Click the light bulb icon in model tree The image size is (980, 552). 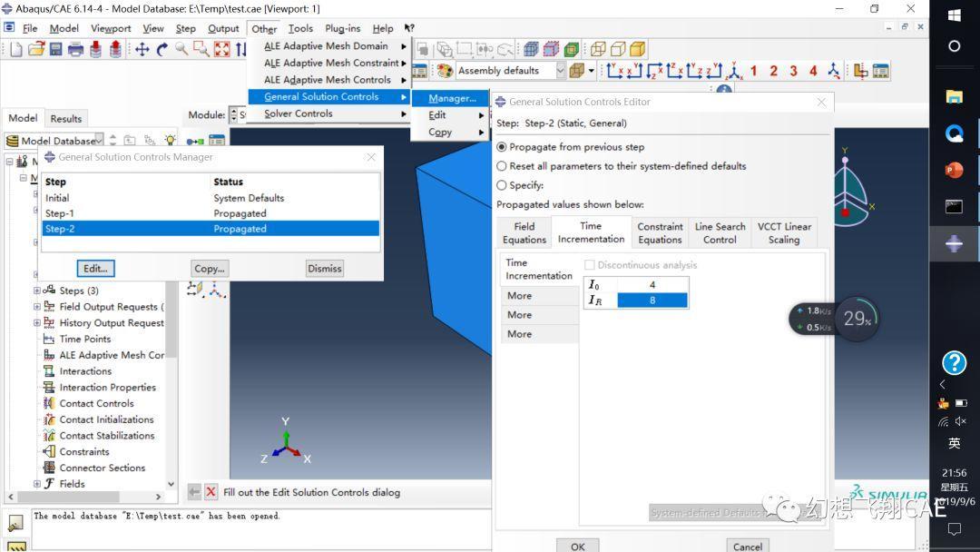pyautogui.click(x=170, y=140)
